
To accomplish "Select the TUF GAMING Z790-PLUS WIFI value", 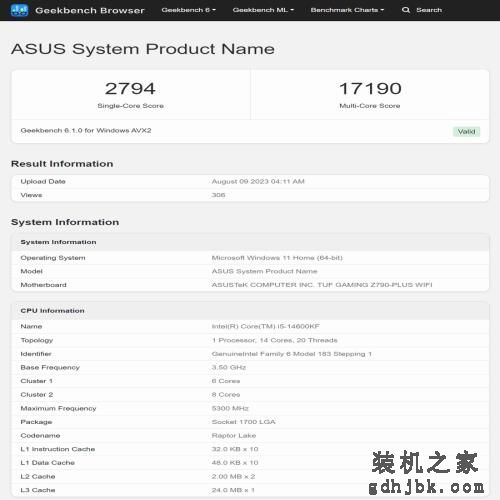I will [322, 285].
